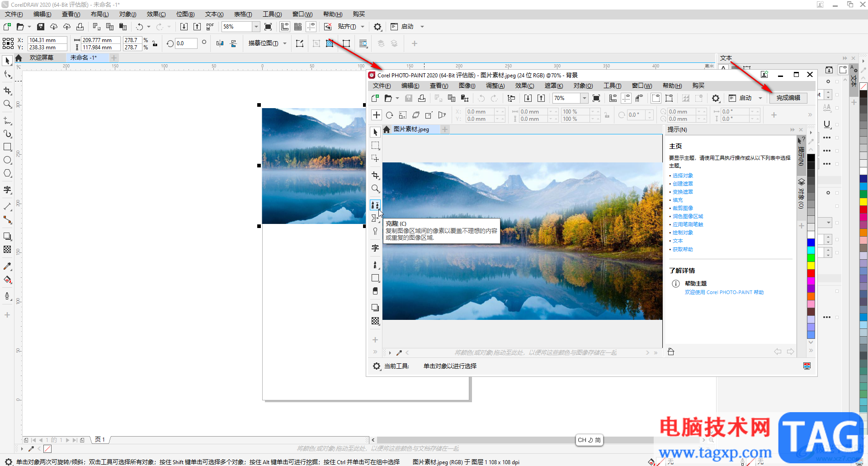Viewport: 868px width, 466px height.
Task: Select the Crop tool in PHOTO-PAINT toolbox
Action: pos(375,175)
